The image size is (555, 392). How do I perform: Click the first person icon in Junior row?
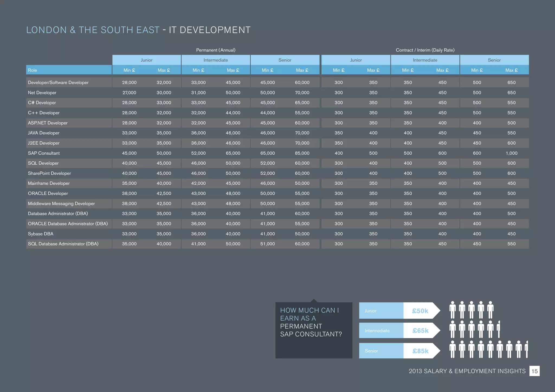click(x=452, y=310)
